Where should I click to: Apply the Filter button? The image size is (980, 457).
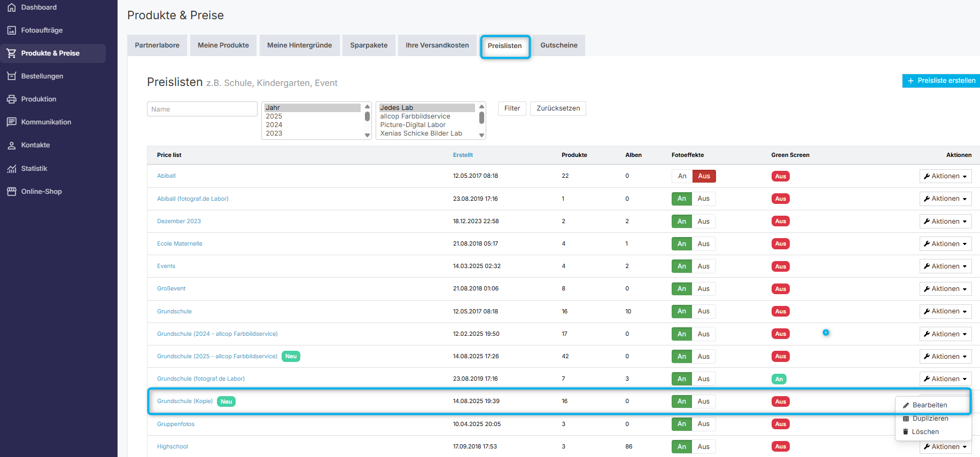[x=512, y=108]
